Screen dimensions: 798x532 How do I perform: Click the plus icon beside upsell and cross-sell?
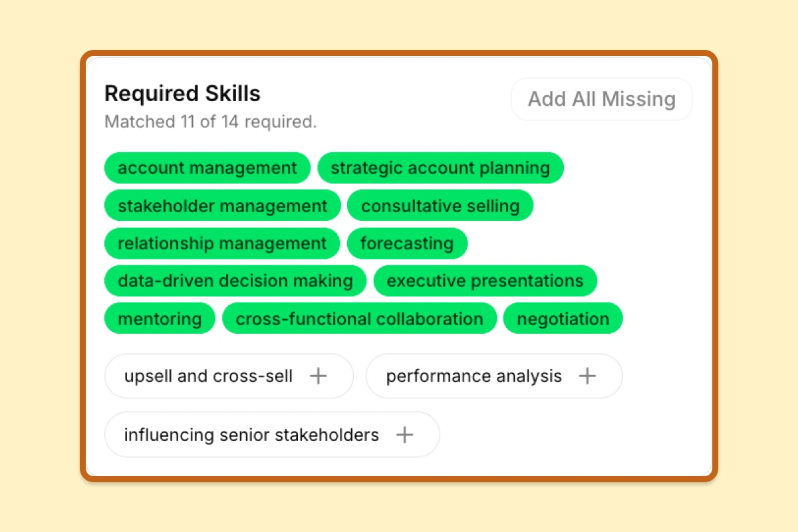pyautogui.click(x=318, y=376)
